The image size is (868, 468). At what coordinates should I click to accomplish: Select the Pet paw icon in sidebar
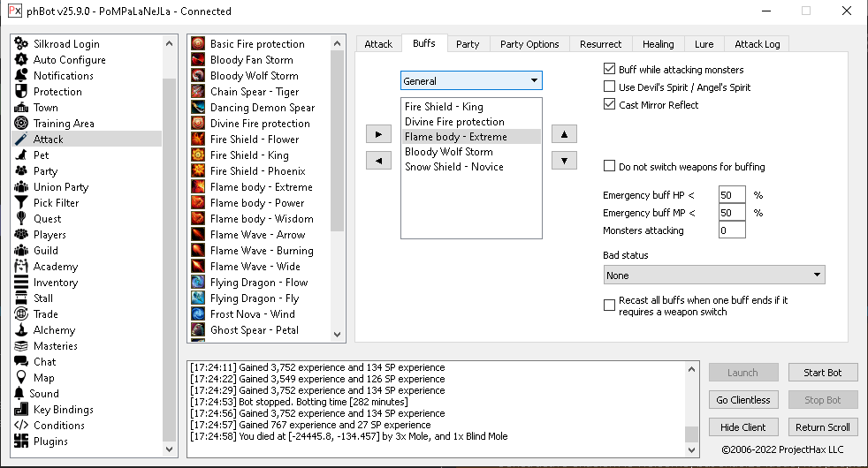click(x=21, y=155)
